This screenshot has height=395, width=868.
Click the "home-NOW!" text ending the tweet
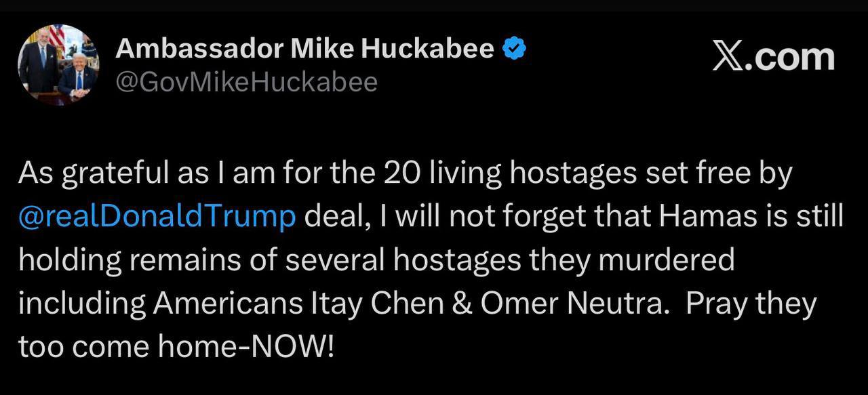[245, 347]
